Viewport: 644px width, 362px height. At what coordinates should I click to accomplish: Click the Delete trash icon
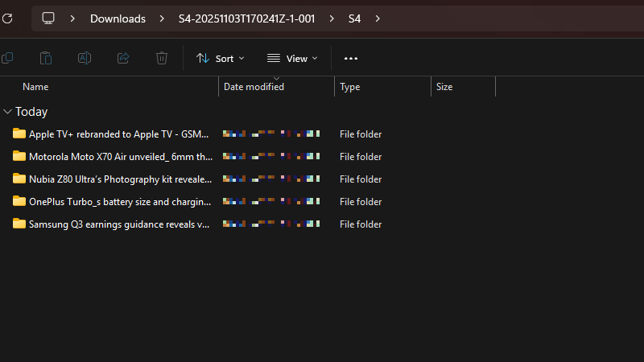(162, 58)
